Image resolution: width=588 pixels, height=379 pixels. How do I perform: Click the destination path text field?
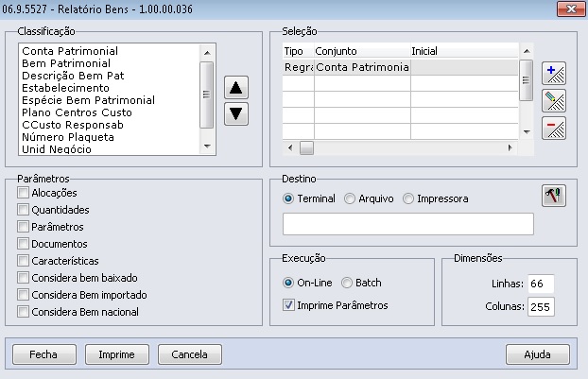(408, 224)
